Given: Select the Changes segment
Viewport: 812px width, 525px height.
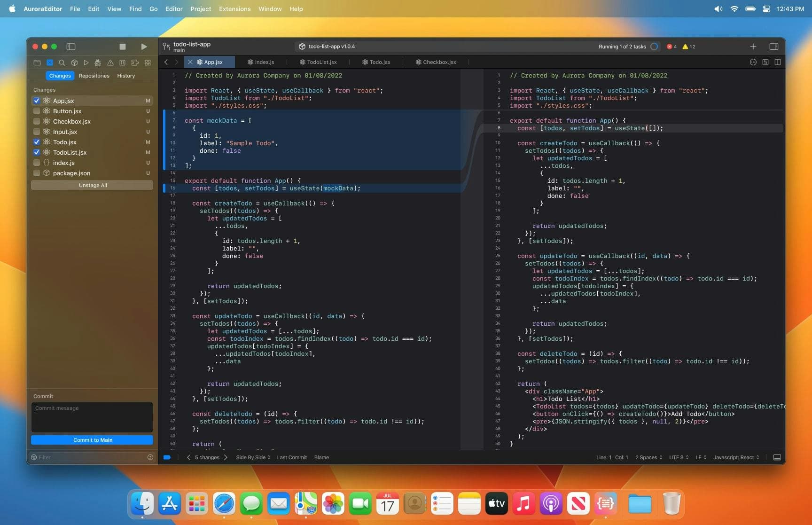Looking at the screenshot, I should click(60, 76).
